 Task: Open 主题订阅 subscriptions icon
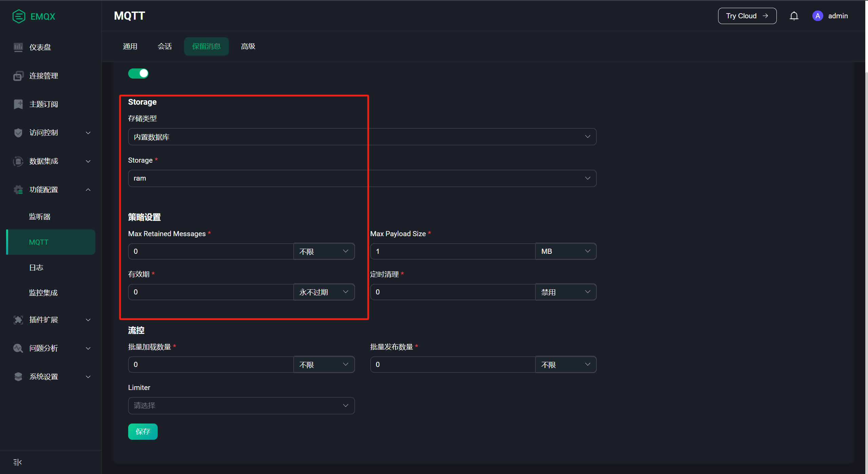(18, 104)
